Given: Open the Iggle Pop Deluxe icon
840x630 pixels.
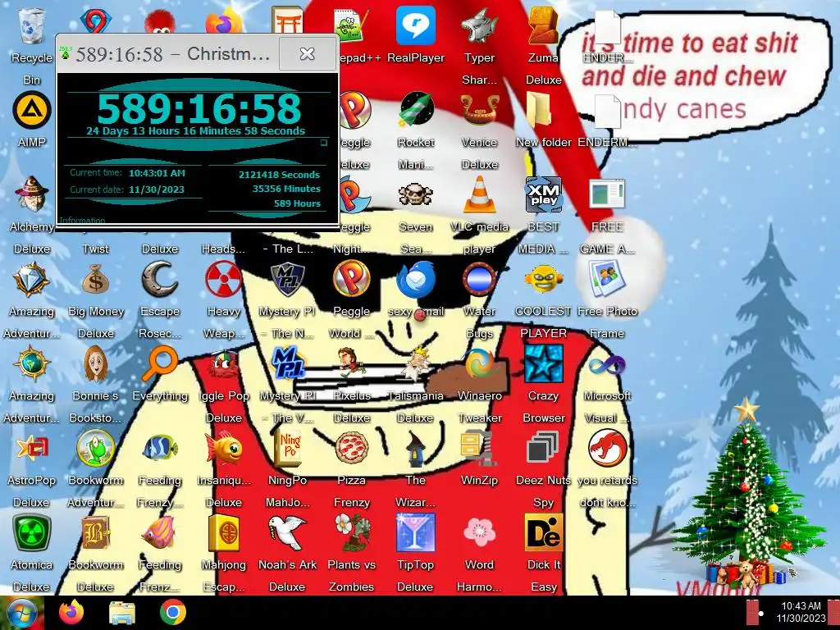Looking at the screenshot, I should [223, 363].
